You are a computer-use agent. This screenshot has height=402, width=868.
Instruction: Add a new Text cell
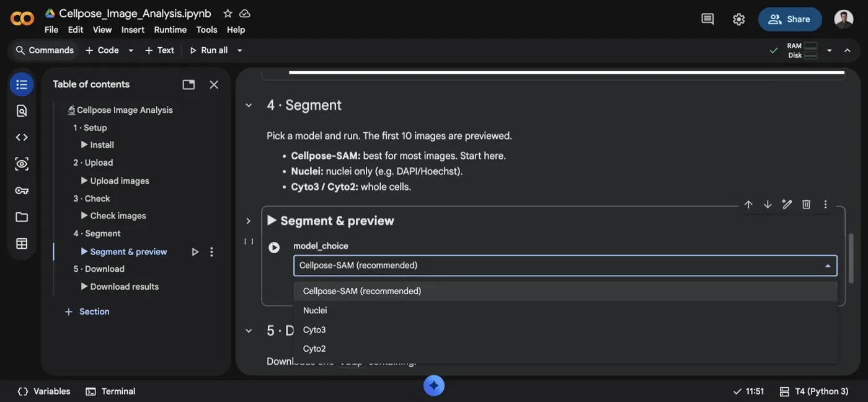tap(159, 50)
